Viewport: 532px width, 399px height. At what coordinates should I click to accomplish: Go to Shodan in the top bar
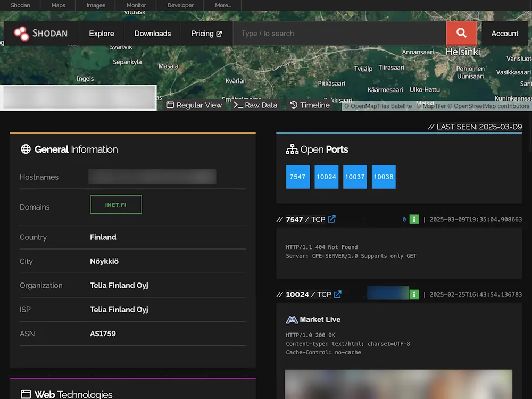click(x=20, y=5)
